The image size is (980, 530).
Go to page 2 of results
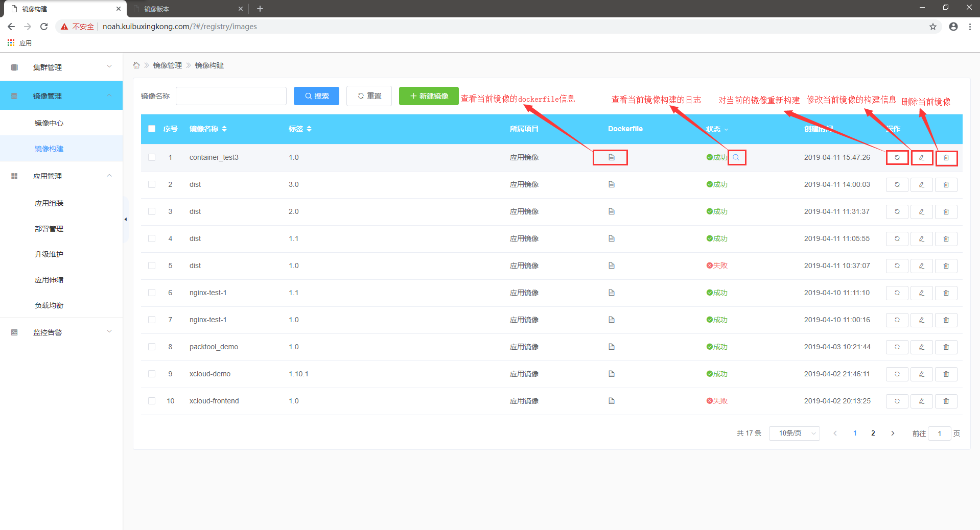tap(873, 433)
